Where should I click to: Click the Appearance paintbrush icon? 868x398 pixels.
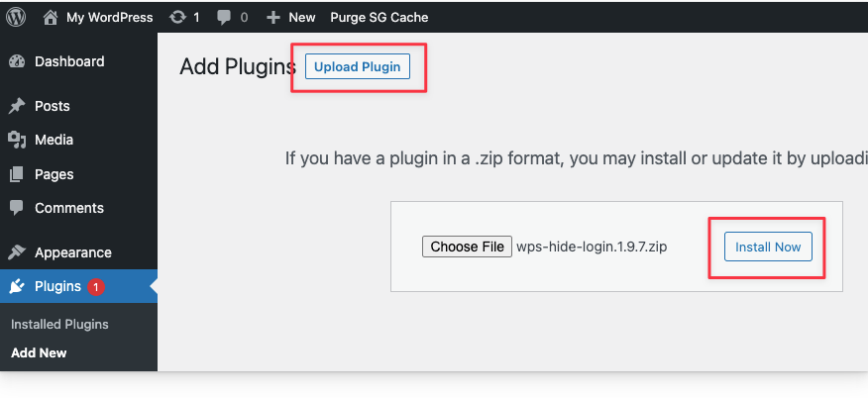pyautogui.click(x=17, y=252)
